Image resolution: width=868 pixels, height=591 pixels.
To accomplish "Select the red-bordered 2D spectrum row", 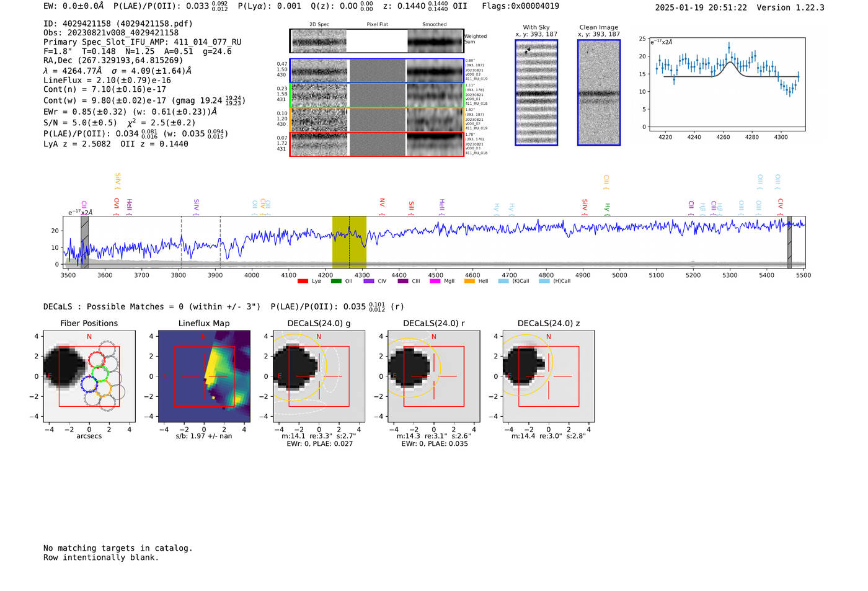I will pyautogui.click(x=377, y=144).
